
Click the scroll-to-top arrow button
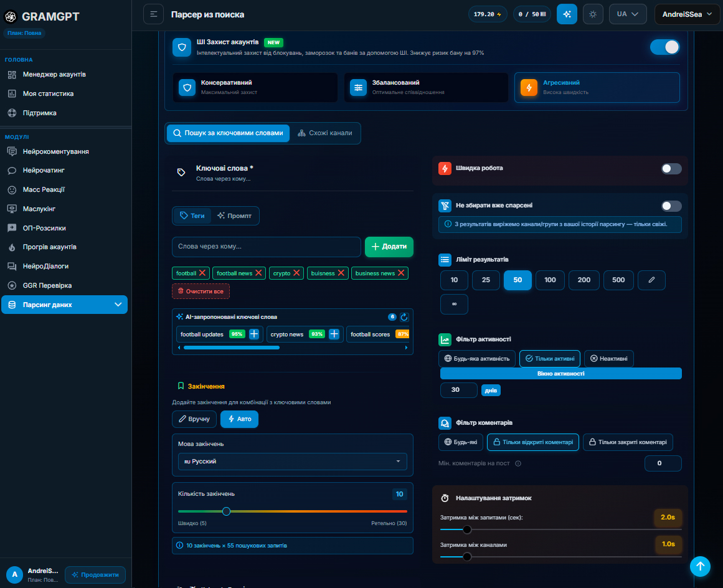point(700,566)
